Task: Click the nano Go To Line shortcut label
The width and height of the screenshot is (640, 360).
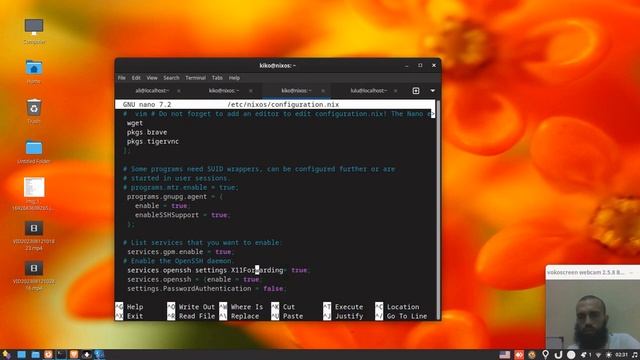Action: point(407,316)
